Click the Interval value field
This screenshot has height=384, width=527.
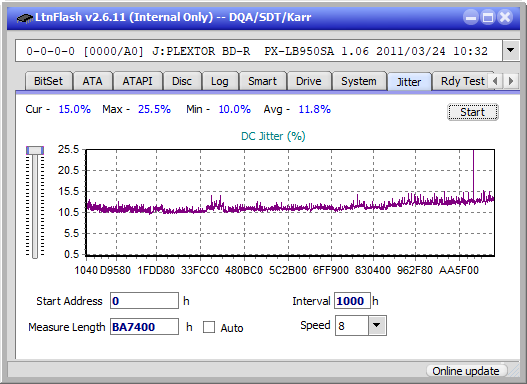pyautogui.click(x=352, y=301)
